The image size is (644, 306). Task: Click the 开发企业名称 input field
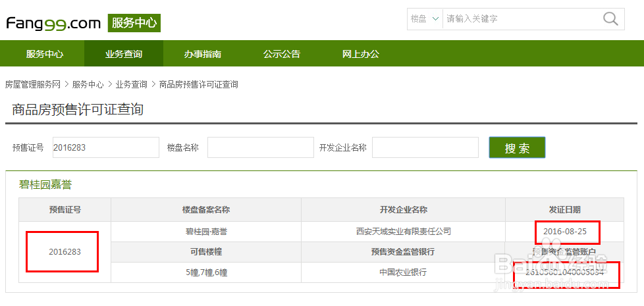[425, 147]
